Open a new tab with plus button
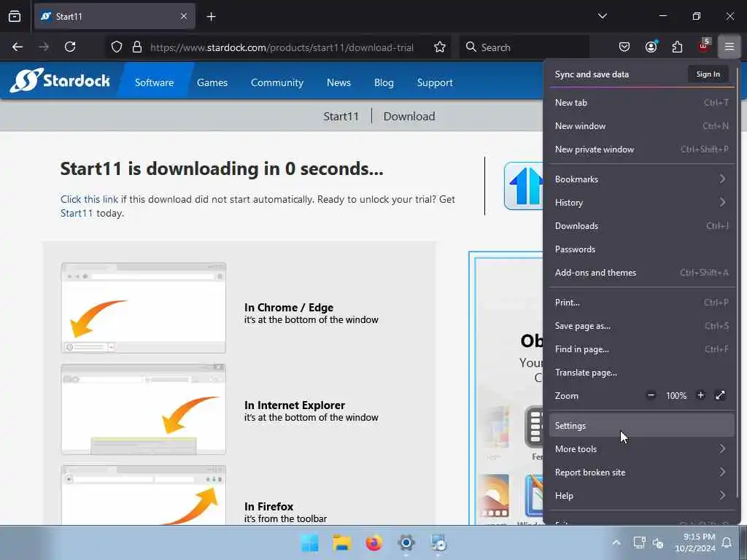This screenshot has height=560, width=747. point(211,17)
